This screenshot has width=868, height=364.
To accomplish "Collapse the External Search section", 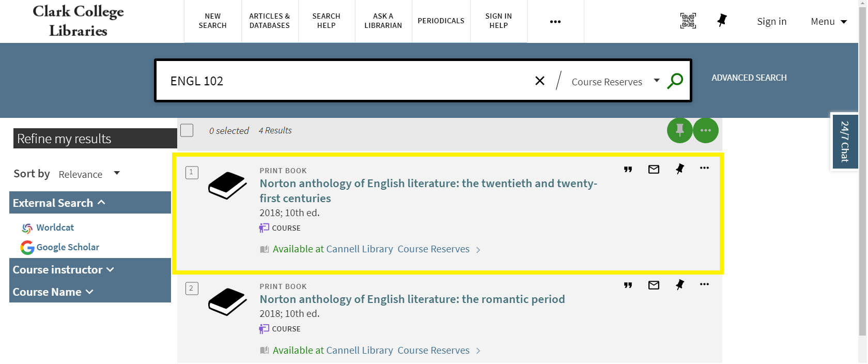I will (x=90, y=203).
